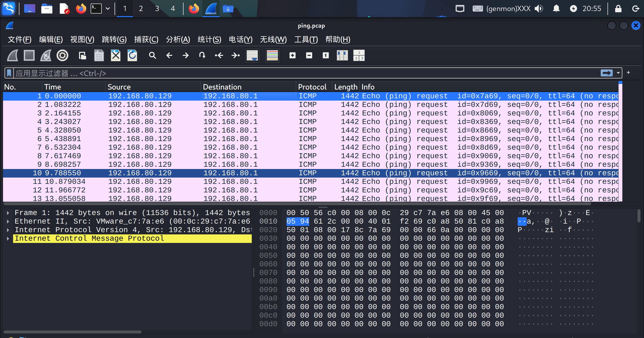644x338 pixels.
Task: Click the stop capture square icon
Action: [x=29, y=55]
